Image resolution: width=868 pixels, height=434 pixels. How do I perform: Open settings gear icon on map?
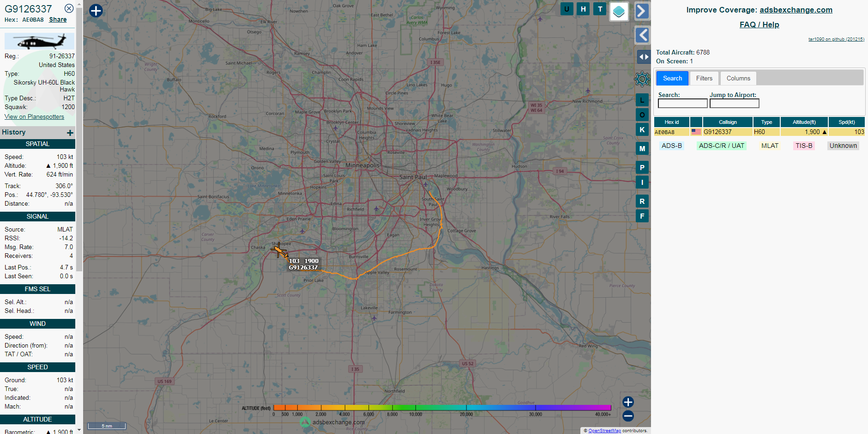[x=642, y=79]
